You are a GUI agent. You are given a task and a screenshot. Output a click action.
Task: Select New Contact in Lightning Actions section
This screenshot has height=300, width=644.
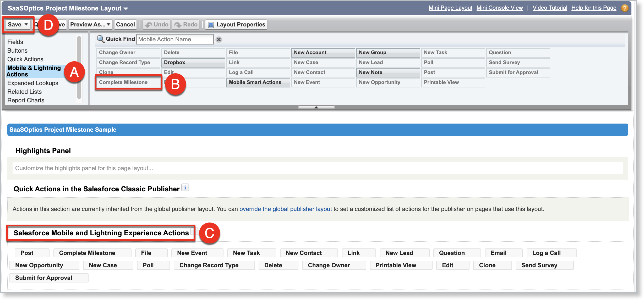tap(309, 253)
